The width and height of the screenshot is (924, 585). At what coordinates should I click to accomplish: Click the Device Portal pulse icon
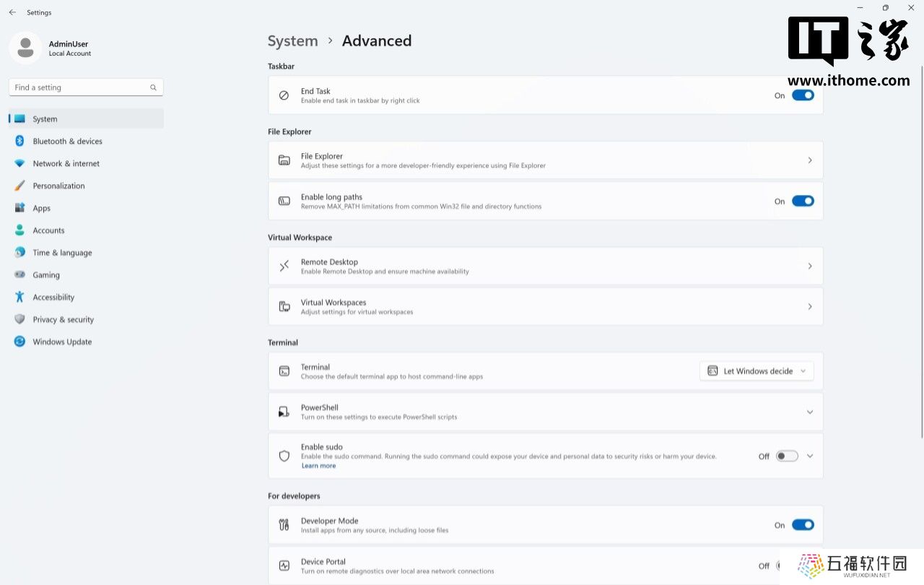284,565
